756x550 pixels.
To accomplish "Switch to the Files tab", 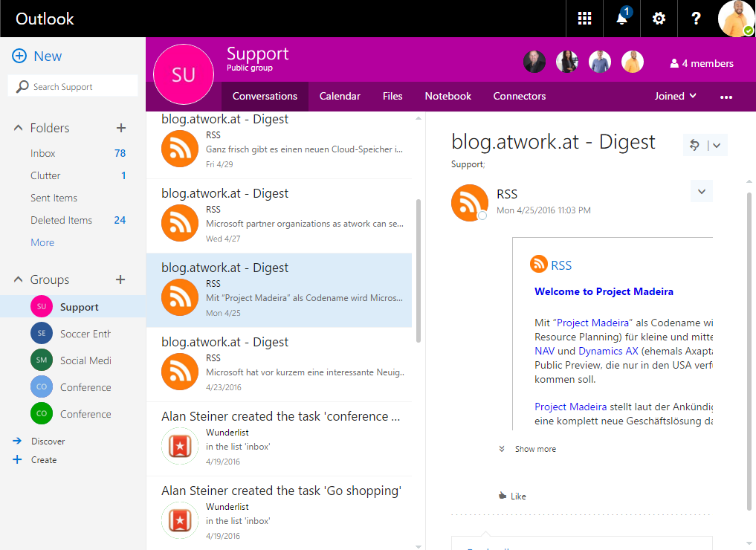I will (392, 96).
